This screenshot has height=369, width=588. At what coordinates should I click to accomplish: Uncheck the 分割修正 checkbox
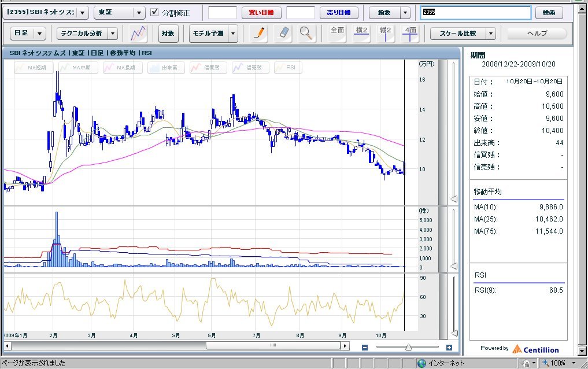pos(154,12)
